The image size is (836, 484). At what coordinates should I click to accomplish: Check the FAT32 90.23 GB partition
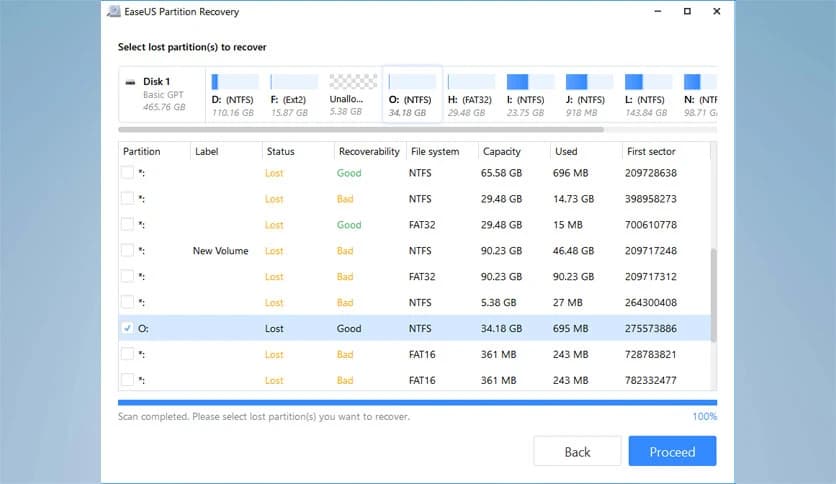click(127, 276)
